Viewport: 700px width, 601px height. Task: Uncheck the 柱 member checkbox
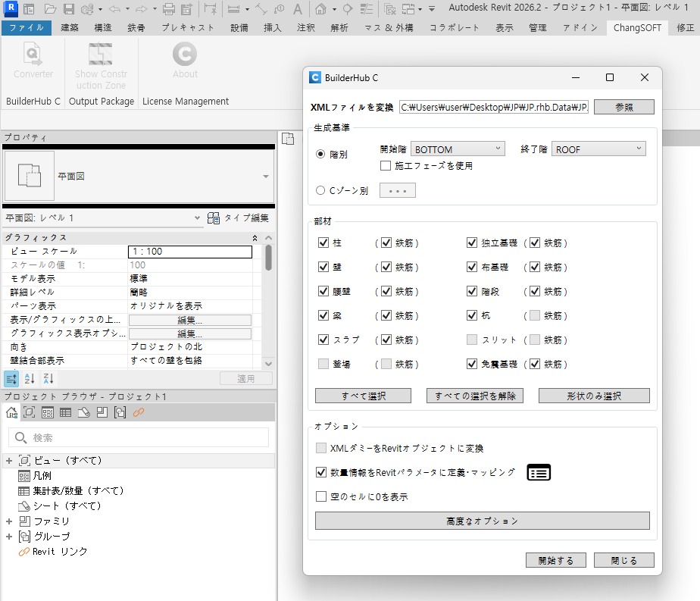(323, 243)
